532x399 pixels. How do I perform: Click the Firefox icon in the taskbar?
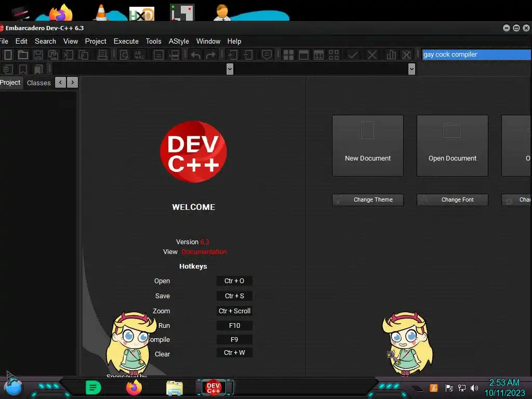click(x=134, y=388)
